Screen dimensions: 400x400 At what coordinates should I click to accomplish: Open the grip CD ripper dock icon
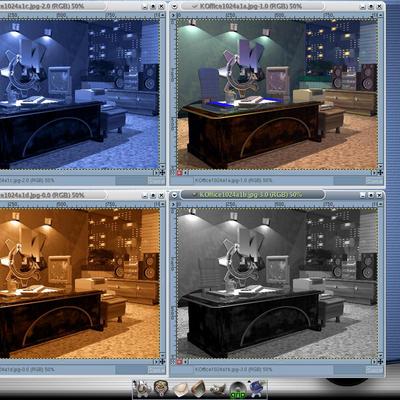(x=238, y=390)
